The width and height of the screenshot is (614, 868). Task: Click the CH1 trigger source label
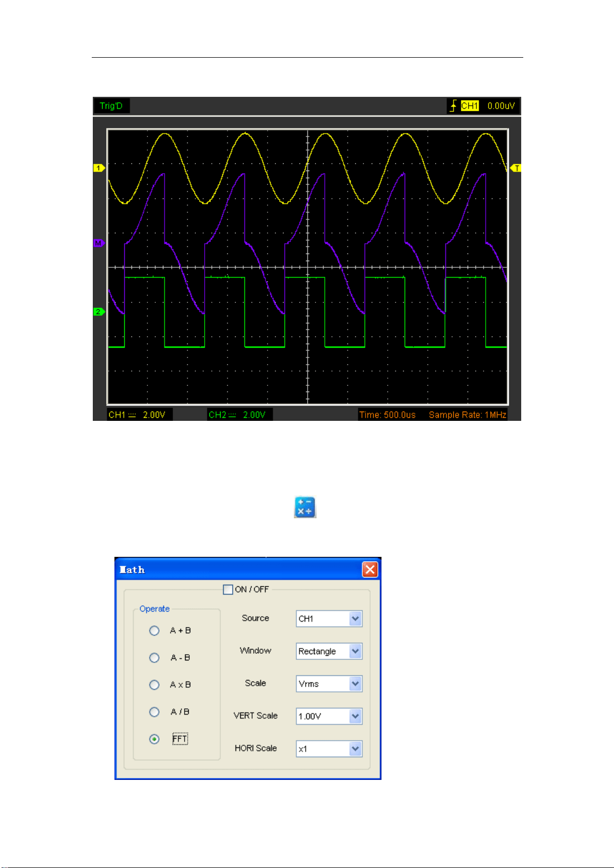(470, 106)
